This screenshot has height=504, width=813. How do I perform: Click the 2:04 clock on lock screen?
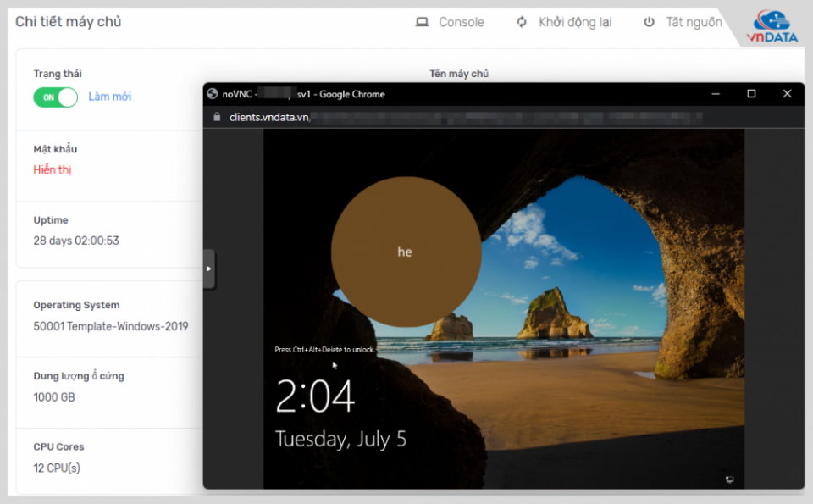315,396
